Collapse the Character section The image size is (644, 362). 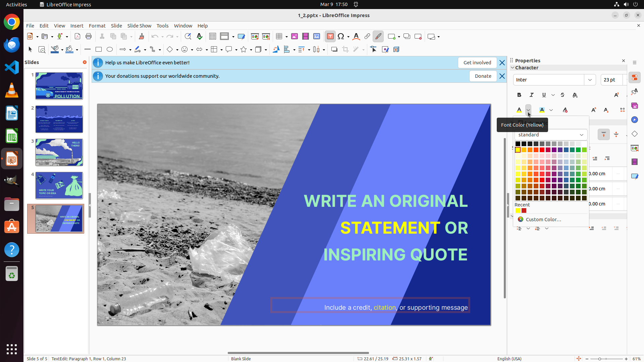click(512, 68)
